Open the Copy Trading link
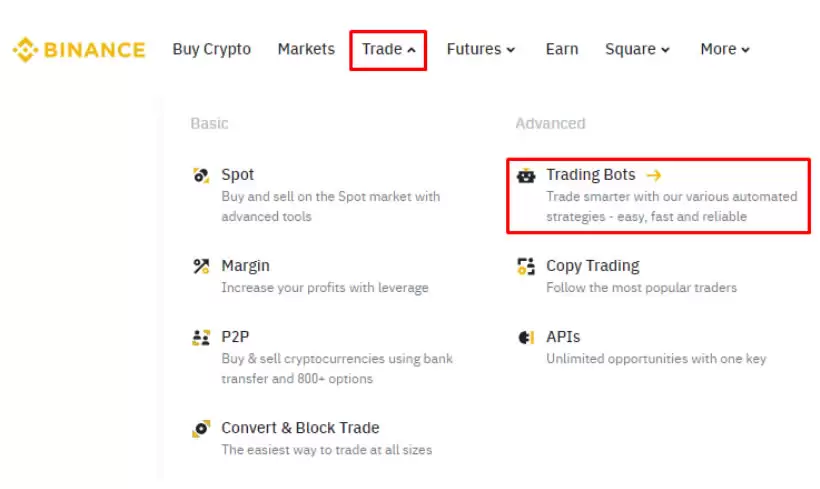 click(592, 266)
